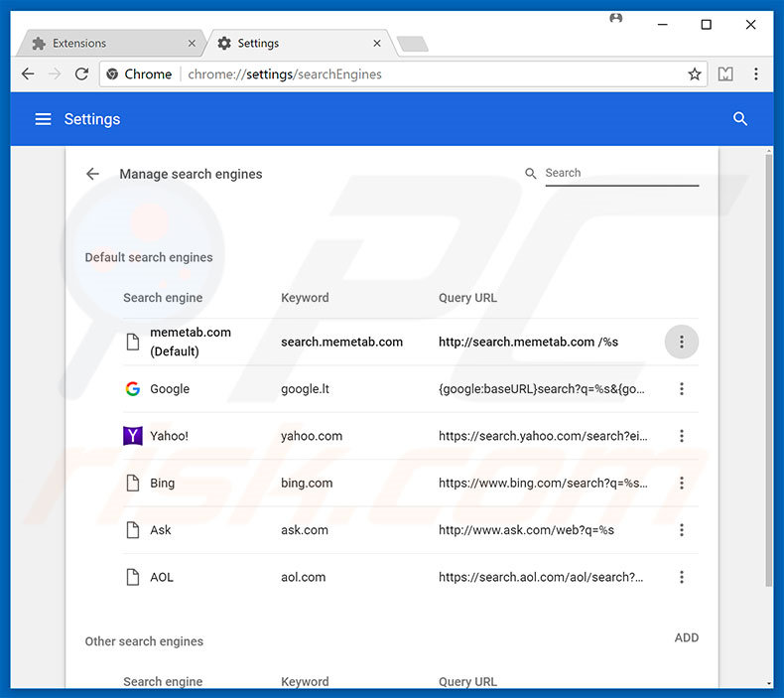Click the Yahoo! search engine name
Viewport: 784px width, 698px height.
point(169,436)
